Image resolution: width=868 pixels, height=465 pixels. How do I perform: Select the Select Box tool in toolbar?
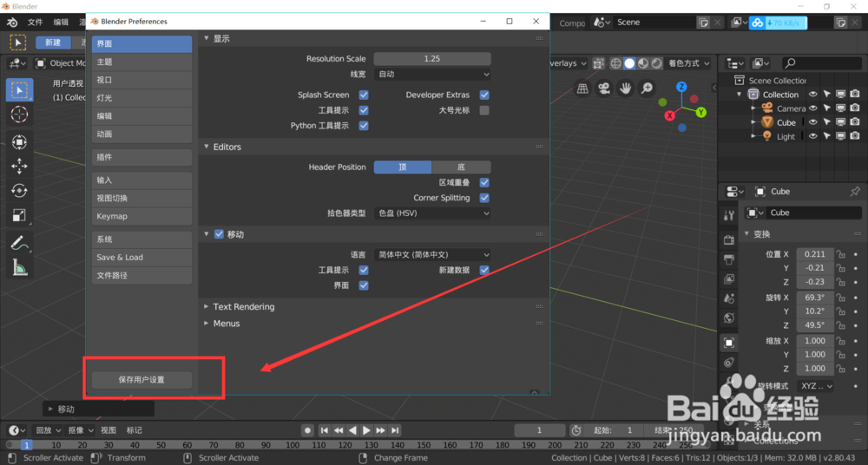coord(19,90)
